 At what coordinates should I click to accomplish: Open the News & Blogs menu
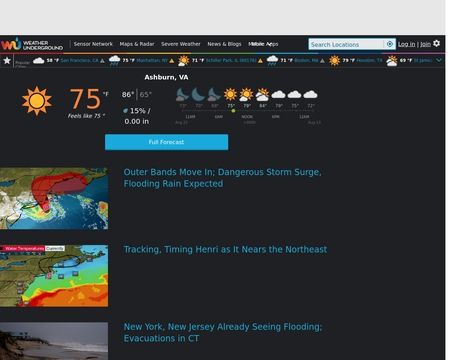point(224,44)
